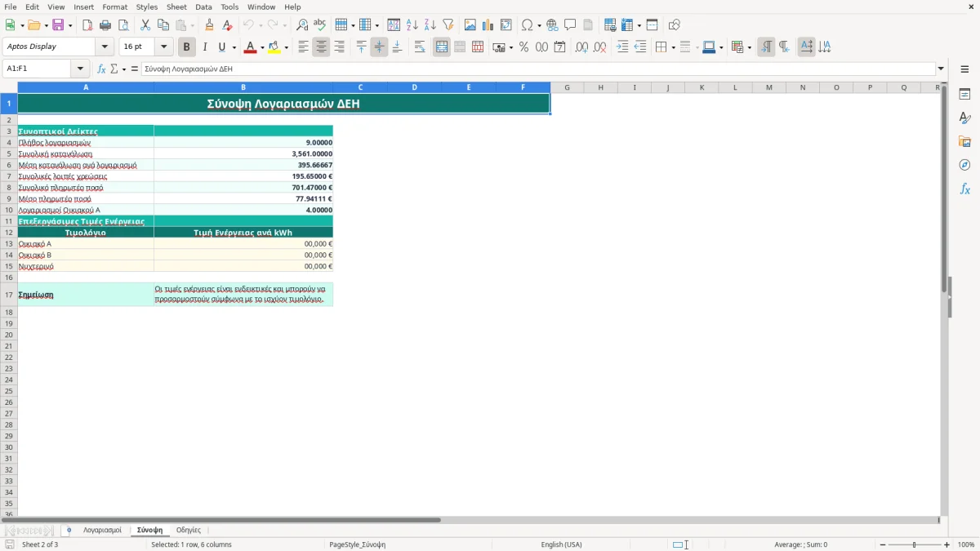This screenshot has height=551, width=980.
Task: Toggle Italic formatting
Action: pos(205,47)
